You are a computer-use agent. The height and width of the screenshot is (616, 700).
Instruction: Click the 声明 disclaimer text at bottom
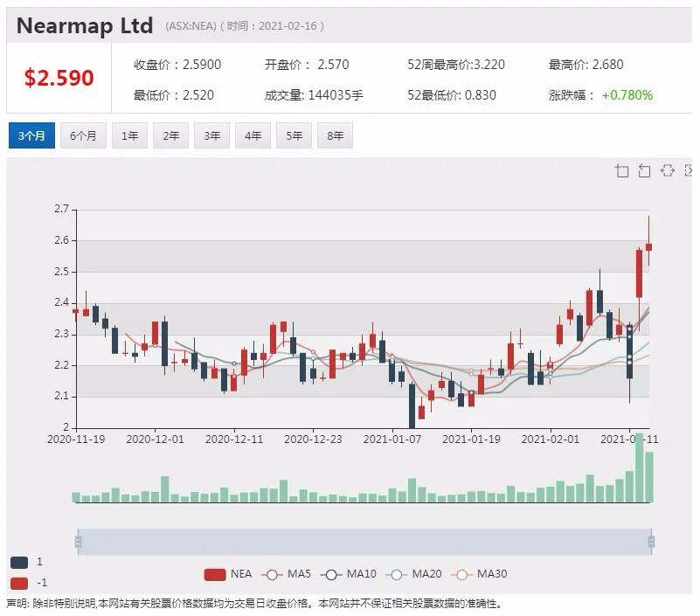coord(254,604)
